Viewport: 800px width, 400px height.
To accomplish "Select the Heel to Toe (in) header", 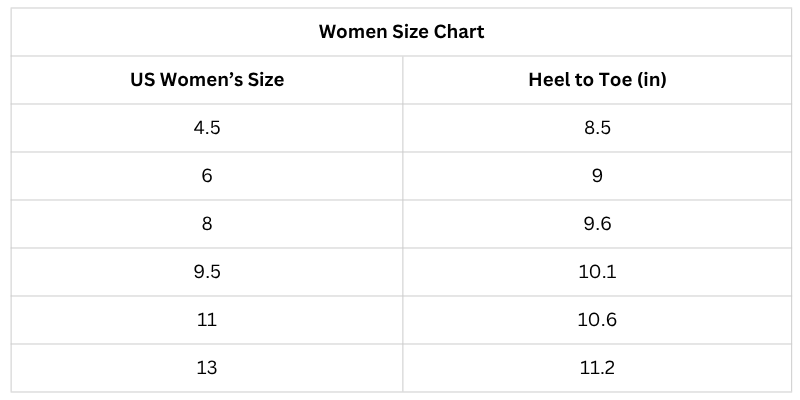I will click(x=597, y=80).
